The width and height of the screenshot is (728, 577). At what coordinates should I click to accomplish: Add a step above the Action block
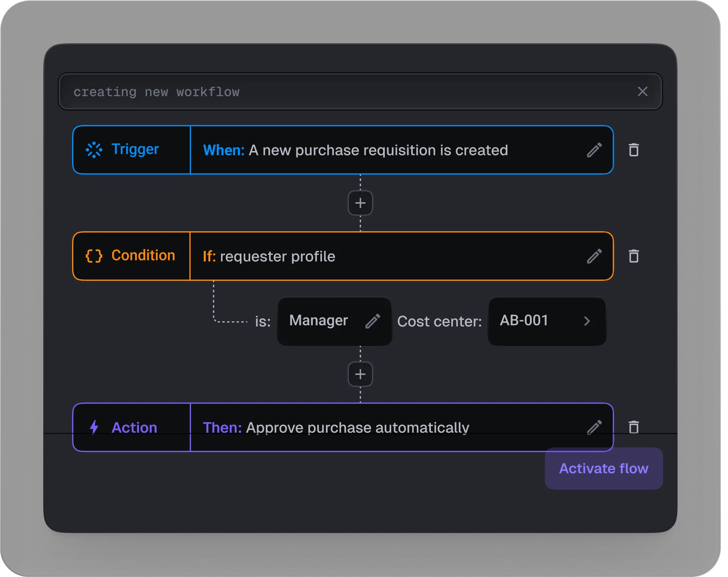tap(360, 374)
